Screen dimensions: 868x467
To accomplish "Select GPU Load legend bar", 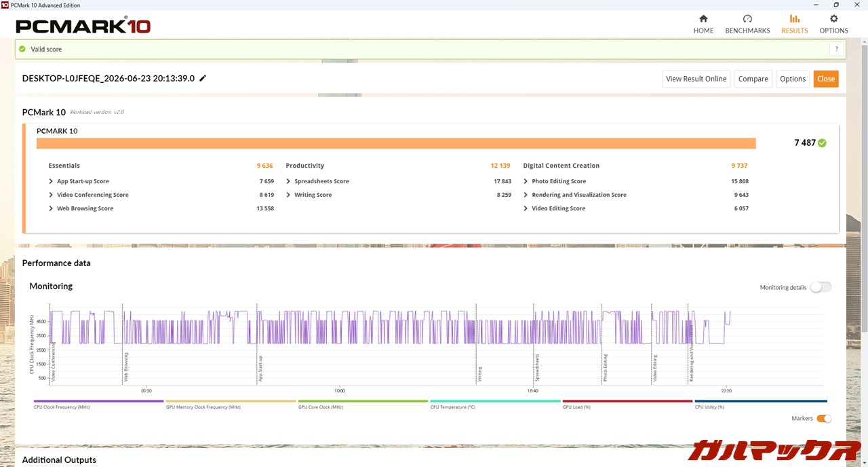I will coord(628,401).
